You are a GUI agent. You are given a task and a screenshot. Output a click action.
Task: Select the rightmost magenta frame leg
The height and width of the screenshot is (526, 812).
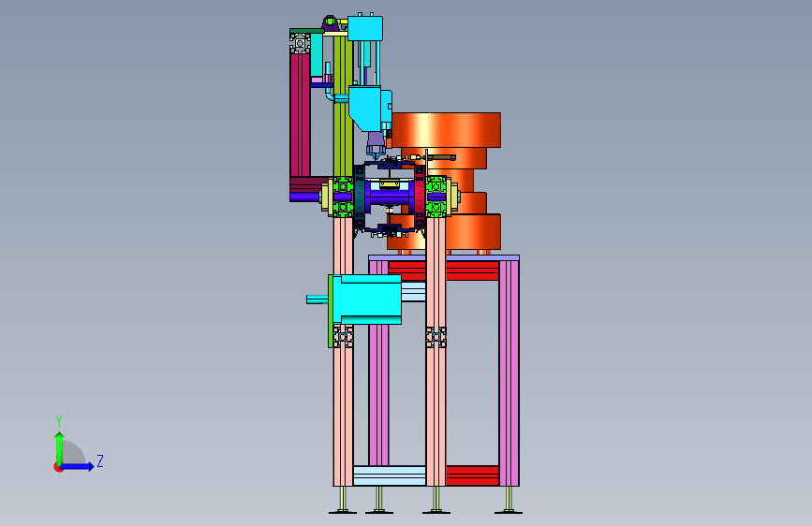pos(509,373)
